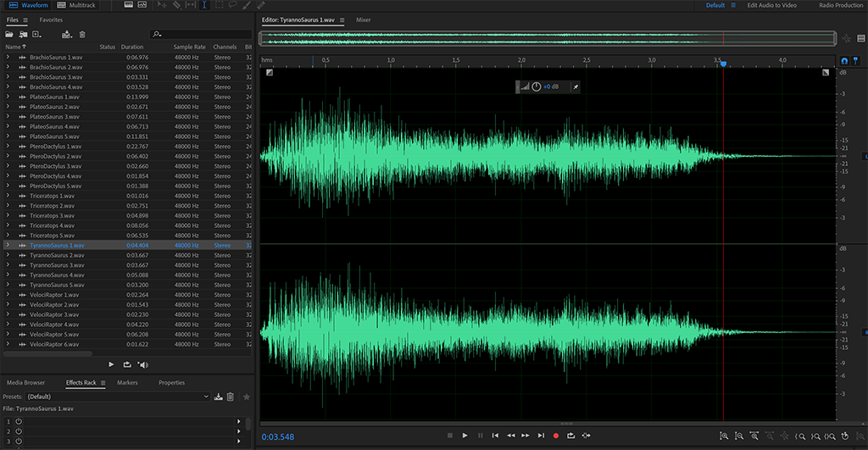
Task: Start playback in editor transport
Action: pyautogui.click(x=465, y=436)
